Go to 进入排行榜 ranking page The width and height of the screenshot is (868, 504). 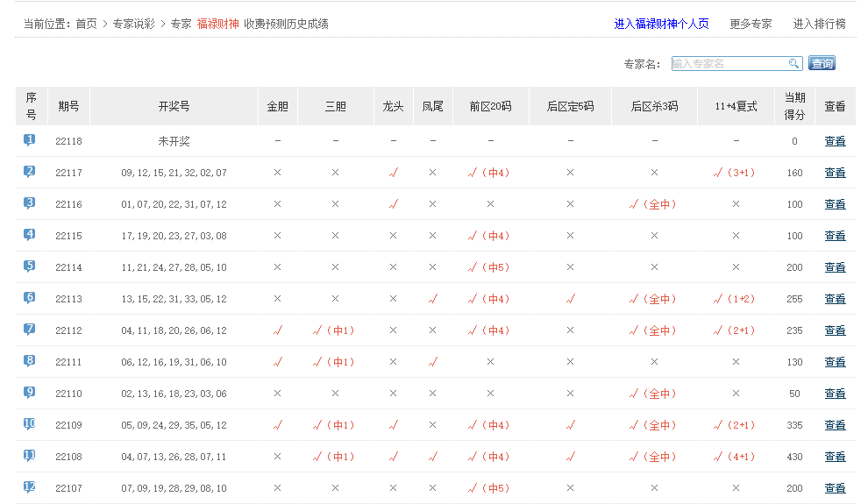(x=819, y=24)
